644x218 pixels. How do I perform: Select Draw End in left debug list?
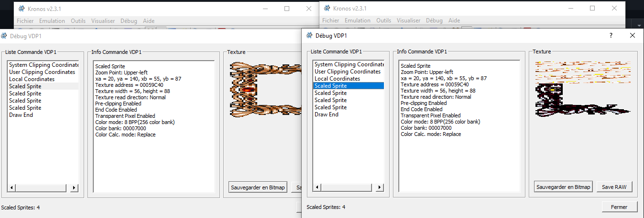[x=44, y=115]
